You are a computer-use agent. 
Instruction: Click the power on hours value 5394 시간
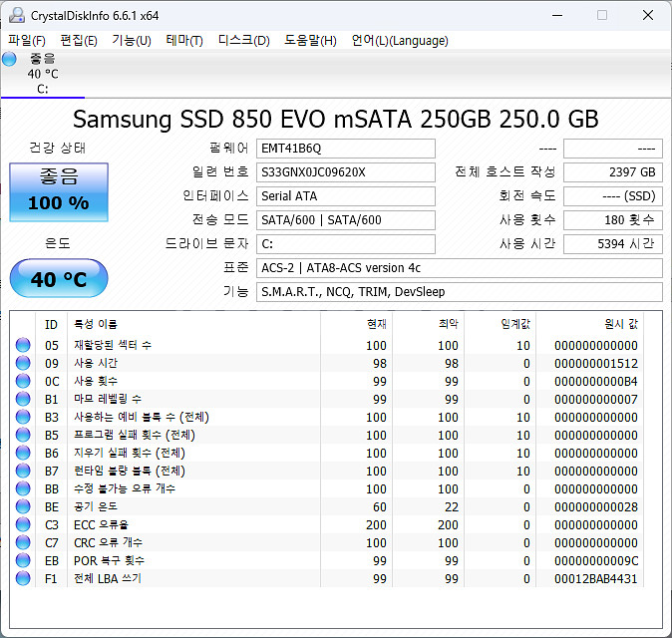click(x=613, y=244)
